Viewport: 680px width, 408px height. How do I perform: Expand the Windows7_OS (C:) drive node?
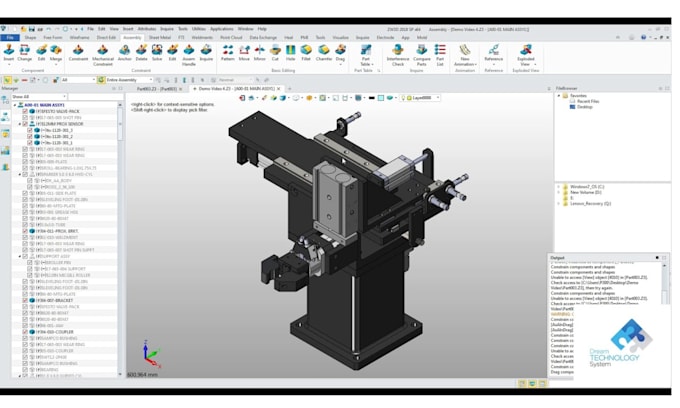[559, 186]
